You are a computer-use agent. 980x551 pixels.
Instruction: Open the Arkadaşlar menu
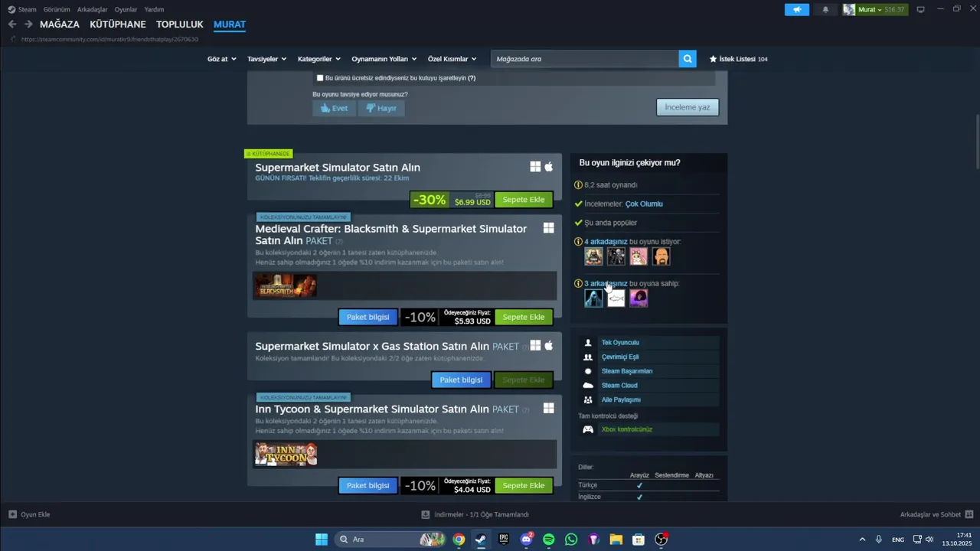pyautogui.click(x=92, y=9)
